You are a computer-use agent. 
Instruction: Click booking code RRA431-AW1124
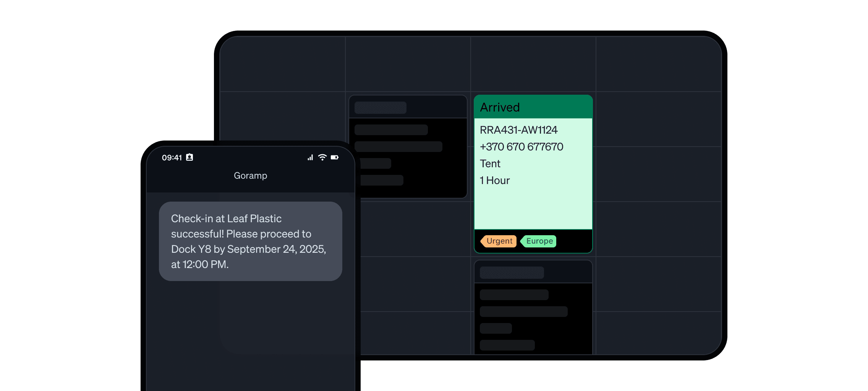pos(518,130)
